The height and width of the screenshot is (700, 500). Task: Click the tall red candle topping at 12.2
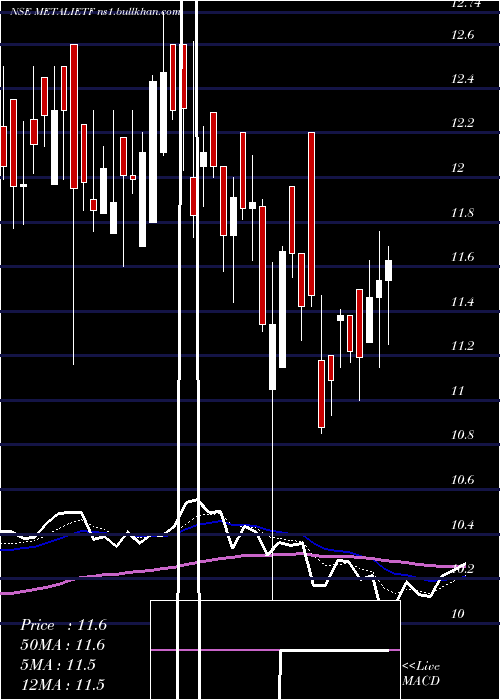click(311, 214)
